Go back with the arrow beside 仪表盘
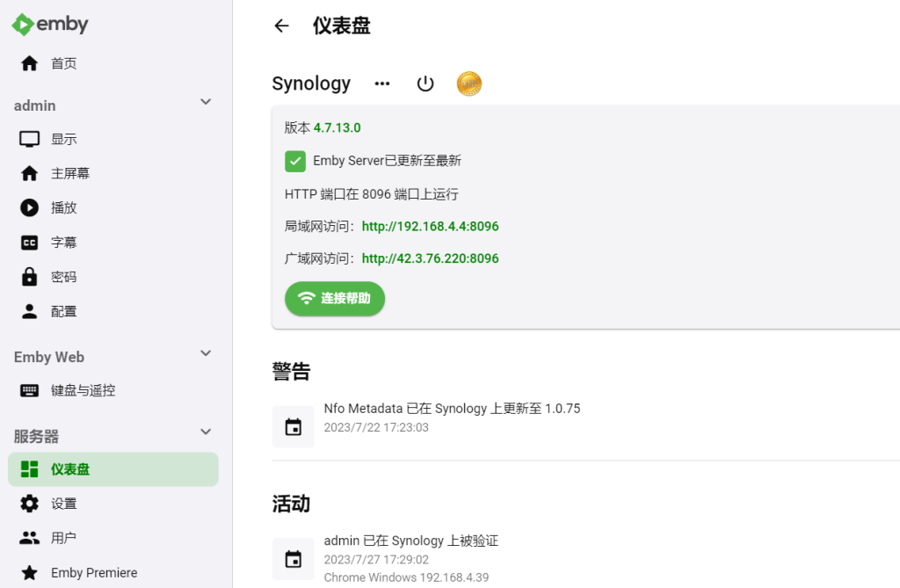The width and height of the screenshot is (900, 588). point(281,25)
